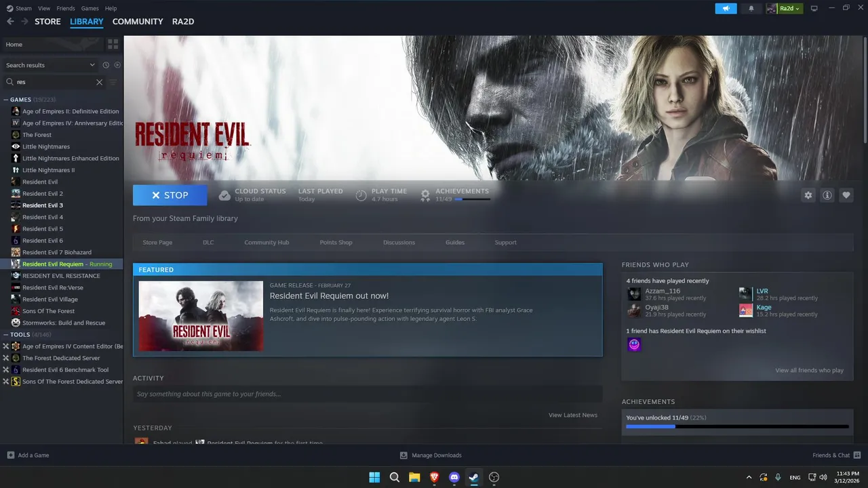Click the cloud status checkmark icon
This screenshot has height=488, width=868.
(x=224, y=195)
